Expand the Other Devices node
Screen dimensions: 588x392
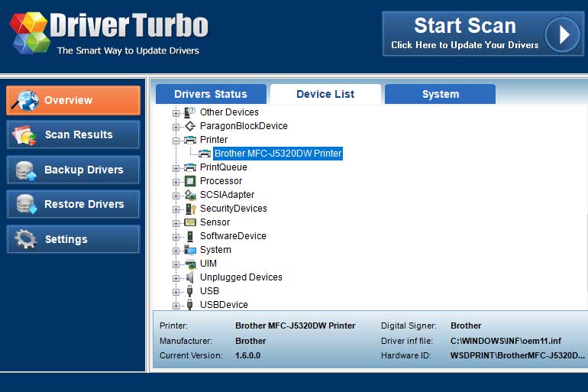coord(176,113)
